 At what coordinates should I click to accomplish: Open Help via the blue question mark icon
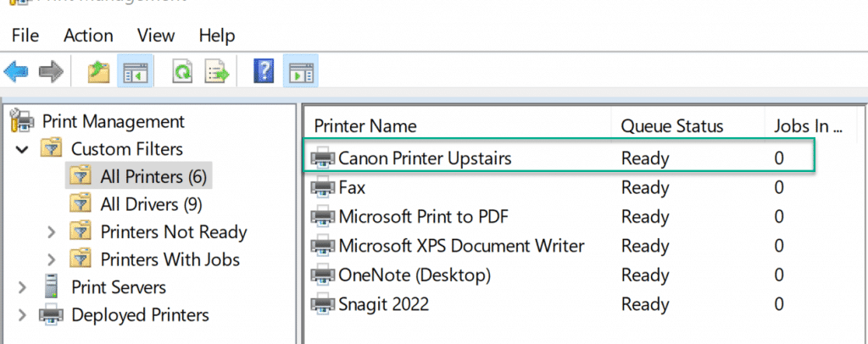(x=264, y=72)
